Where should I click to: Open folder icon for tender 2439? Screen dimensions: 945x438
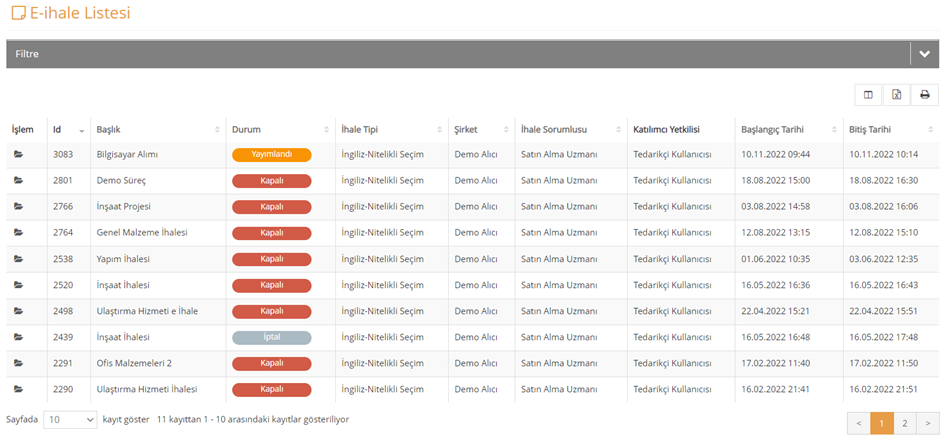18,337
